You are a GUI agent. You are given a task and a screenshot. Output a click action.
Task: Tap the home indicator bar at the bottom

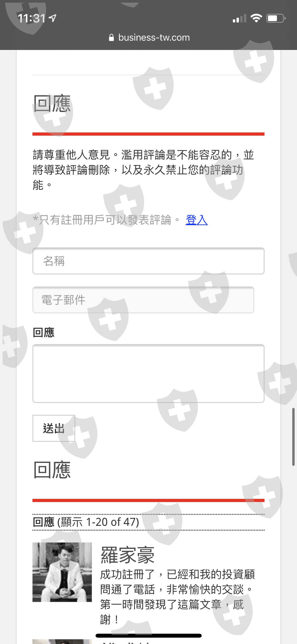click(149, 636)
